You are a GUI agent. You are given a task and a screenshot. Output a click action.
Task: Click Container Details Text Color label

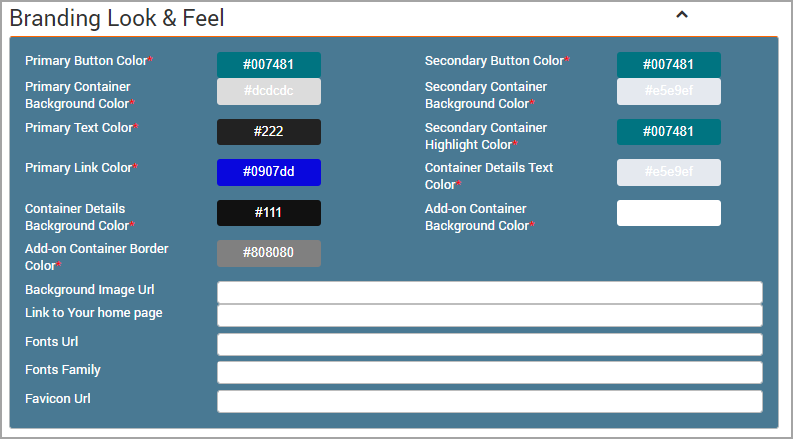[x=489, y=176]
